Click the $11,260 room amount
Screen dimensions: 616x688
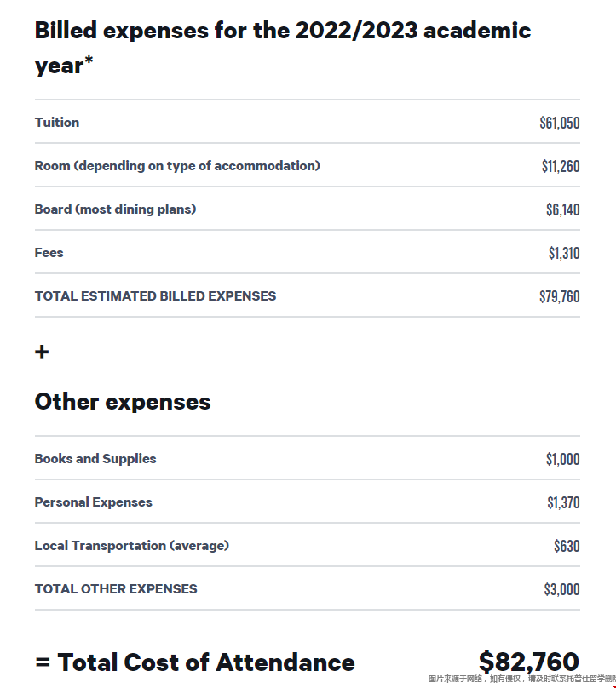561,166
